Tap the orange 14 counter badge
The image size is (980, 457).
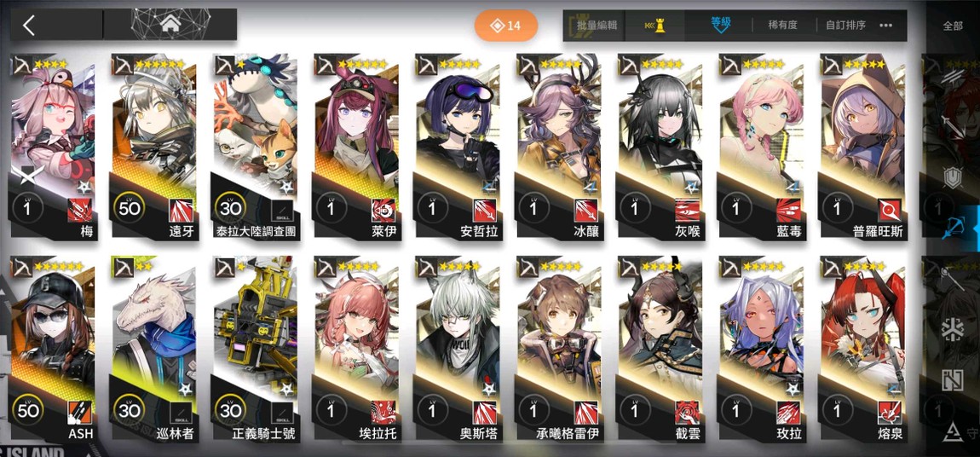pyautogui.click(x=505, y=26)
